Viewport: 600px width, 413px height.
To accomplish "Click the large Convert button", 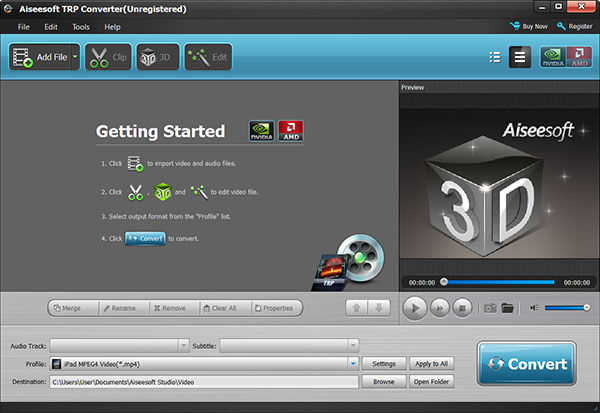I will click(x=527, y=363).
